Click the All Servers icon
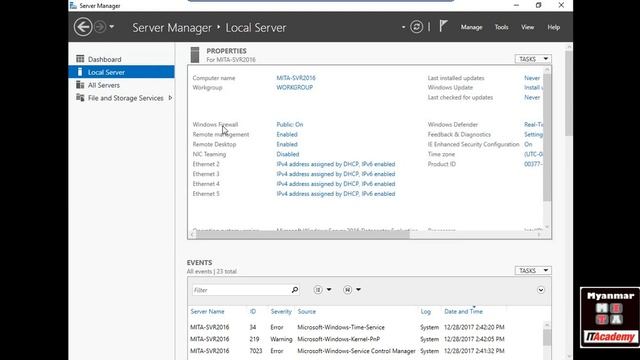Viewport: 640px width, 360px height. (80, 85)
